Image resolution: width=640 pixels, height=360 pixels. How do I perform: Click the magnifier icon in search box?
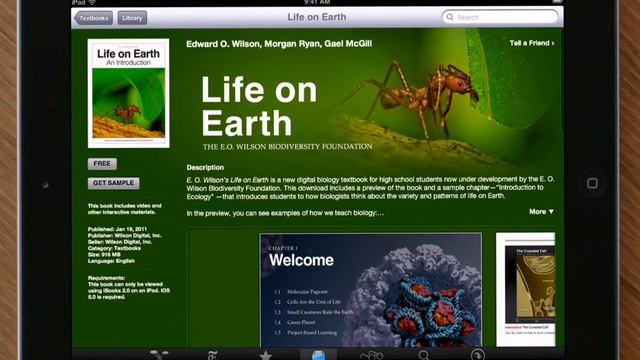point(450,17)
